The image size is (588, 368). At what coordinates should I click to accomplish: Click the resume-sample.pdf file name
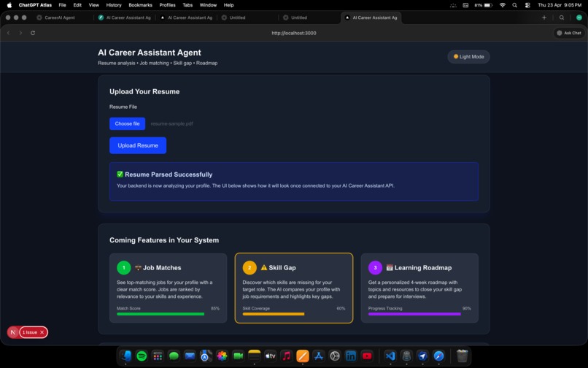click(171, 123)
